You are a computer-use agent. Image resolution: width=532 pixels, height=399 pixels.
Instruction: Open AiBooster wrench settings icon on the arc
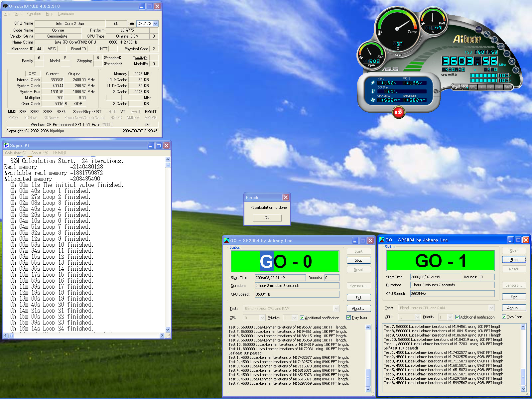pyautogui.click(x=487, y=34)
